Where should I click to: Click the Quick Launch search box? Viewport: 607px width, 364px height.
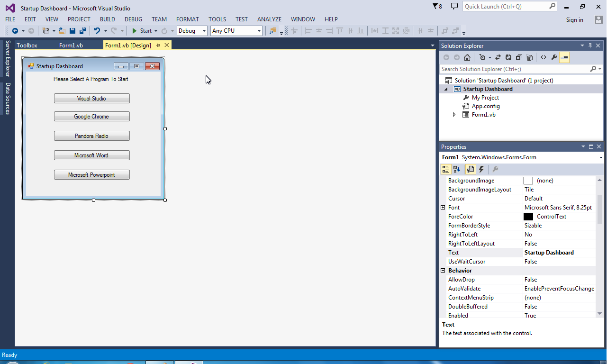509,7
